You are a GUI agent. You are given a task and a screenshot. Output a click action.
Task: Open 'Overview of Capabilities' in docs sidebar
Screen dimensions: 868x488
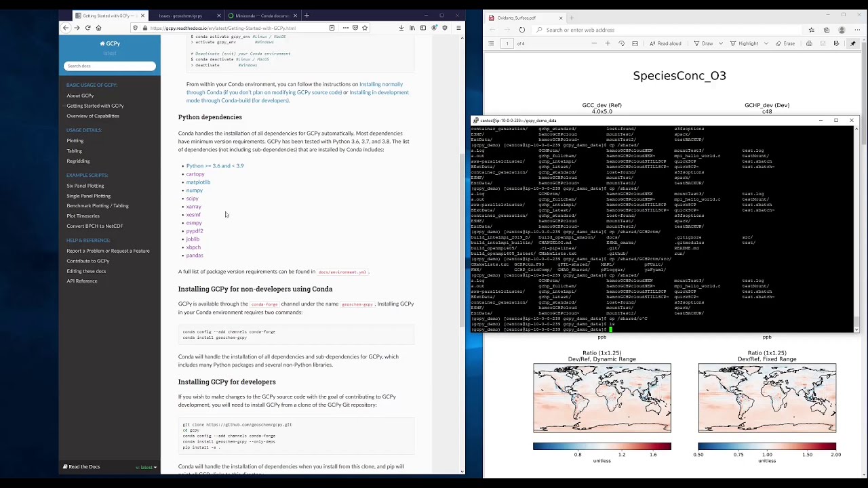[93, 116]
